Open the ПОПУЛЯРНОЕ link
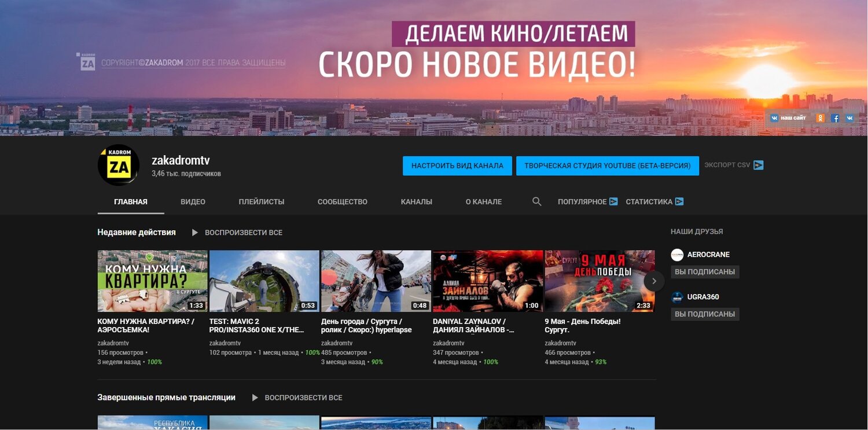Image resolution: width=868 pixels, height=430 pixels. [587, 201]
